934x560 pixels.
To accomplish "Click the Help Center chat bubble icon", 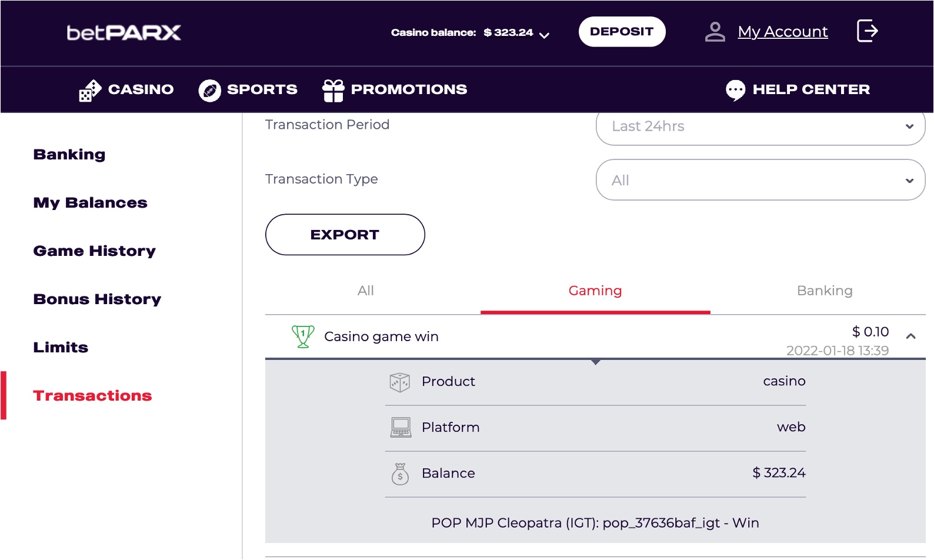I will pos(735,90).
